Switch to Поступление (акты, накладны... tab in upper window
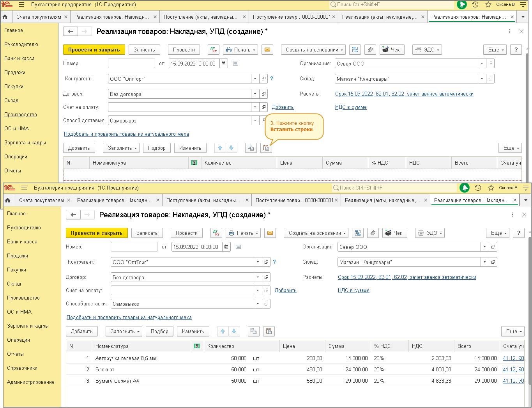The width and height of the screenshot is (532, 408). coord(200,17)
